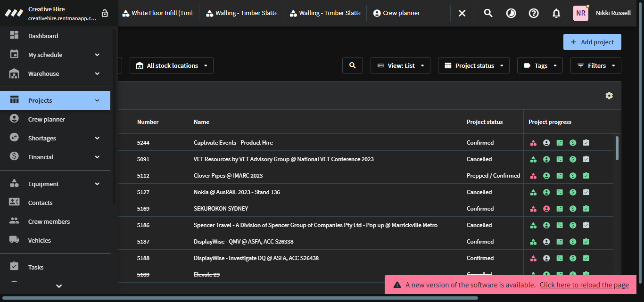Expand the My schedule sidebar chevron
Image resolution: width=644 pixels, height=302 pixels.
coord(97,55)
